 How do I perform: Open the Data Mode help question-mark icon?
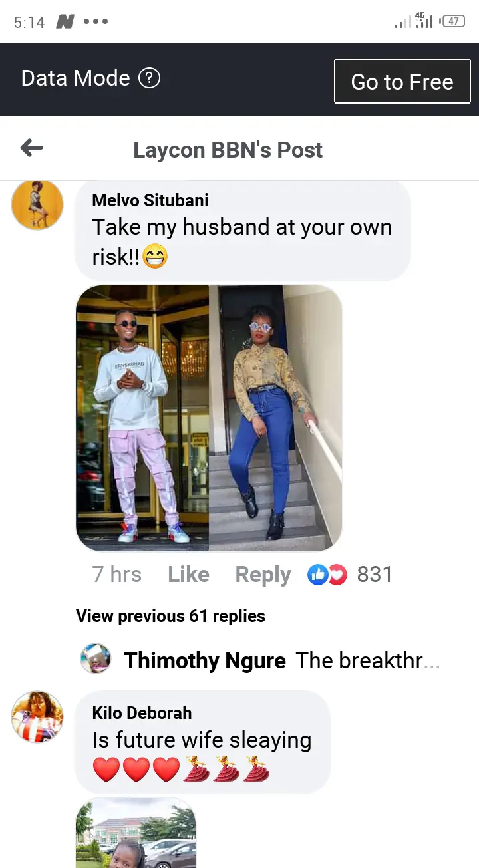click(149, 78)
